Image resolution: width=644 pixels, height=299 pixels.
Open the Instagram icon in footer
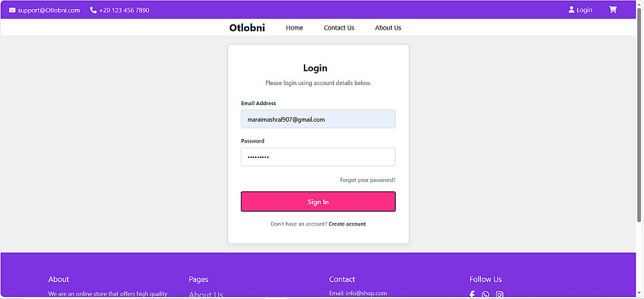click(x=499, y=294)
